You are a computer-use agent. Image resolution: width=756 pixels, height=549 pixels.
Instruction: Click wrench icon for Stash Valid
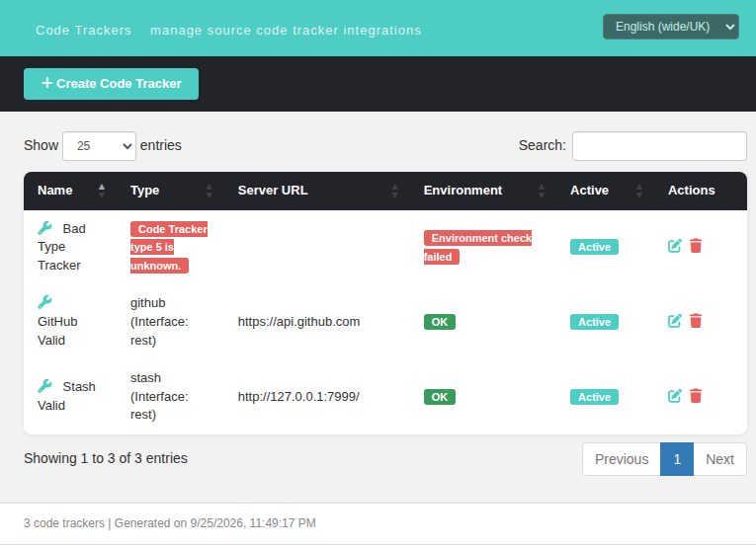(44, 386)
